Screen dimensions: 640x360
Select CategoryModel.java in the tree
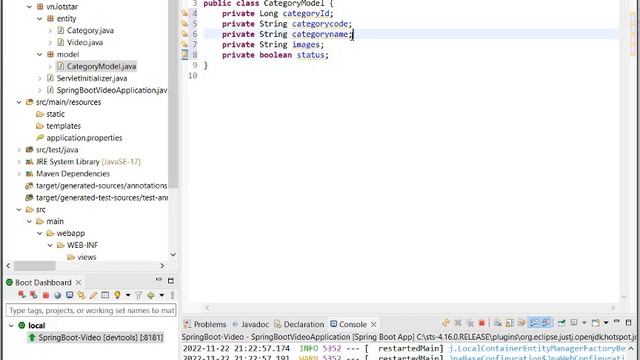[x=96, y=66]
